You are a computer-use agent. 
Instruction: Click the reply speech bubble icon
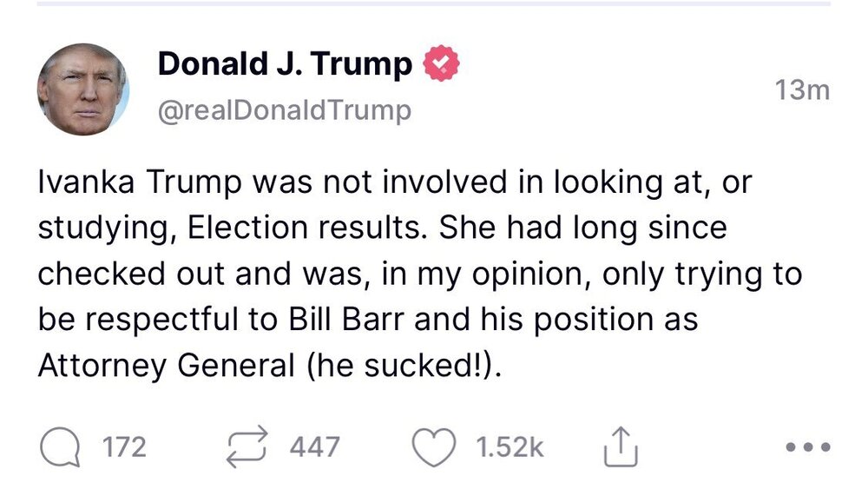(x=59, y=447)
